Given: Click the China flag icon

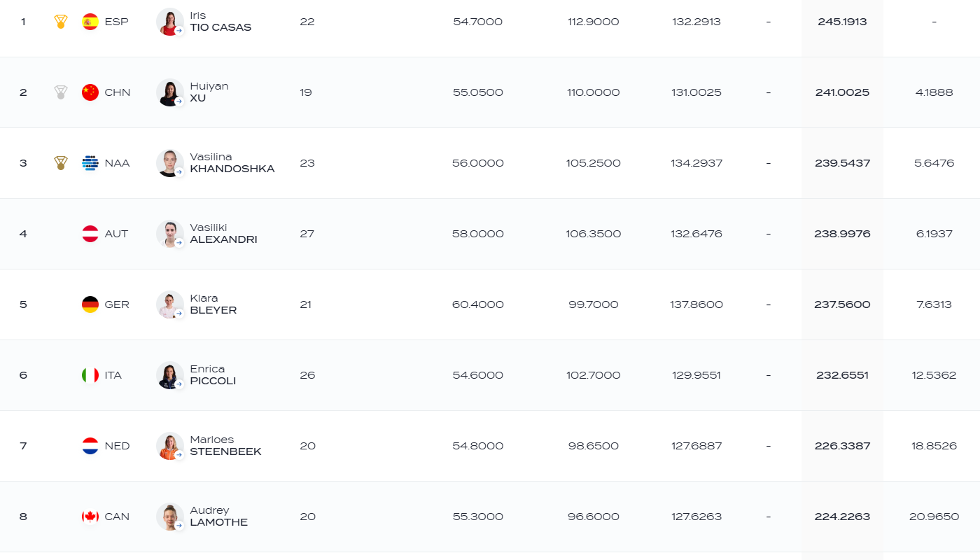Looking at the screenshot, I should [90, 92].
